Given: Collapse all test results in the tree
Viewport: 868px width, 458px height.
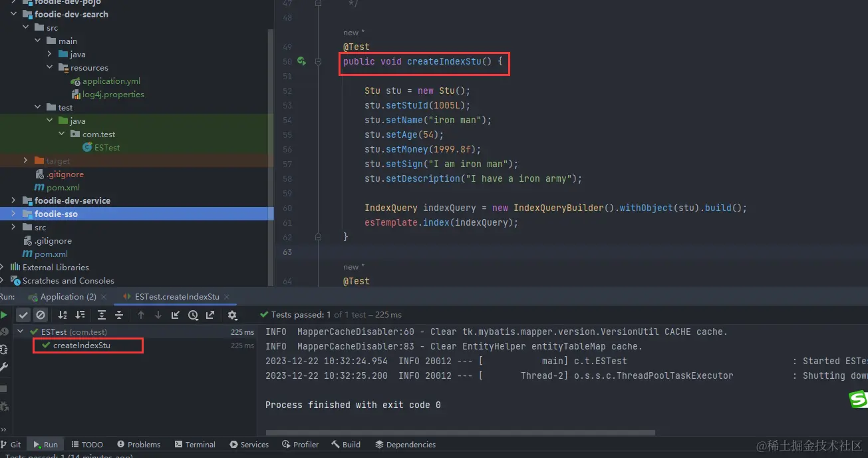Looking at the screenshot, I should (119, 315).
